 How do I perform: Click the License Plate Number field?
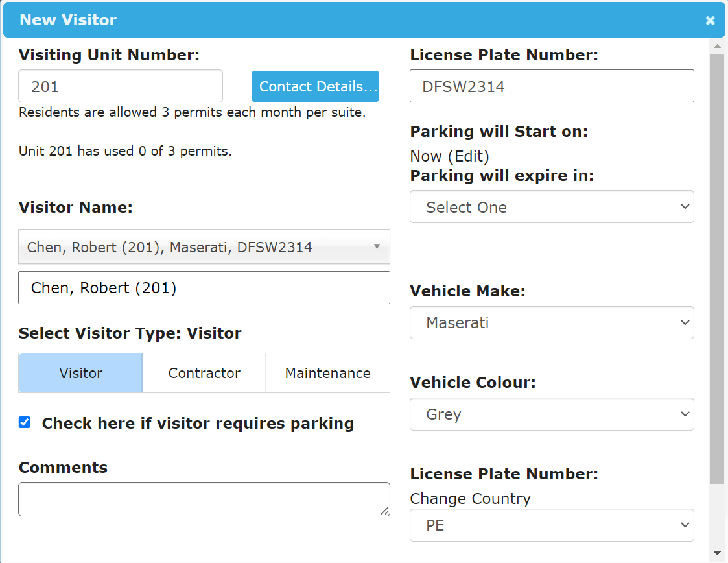tap(552, 86)
